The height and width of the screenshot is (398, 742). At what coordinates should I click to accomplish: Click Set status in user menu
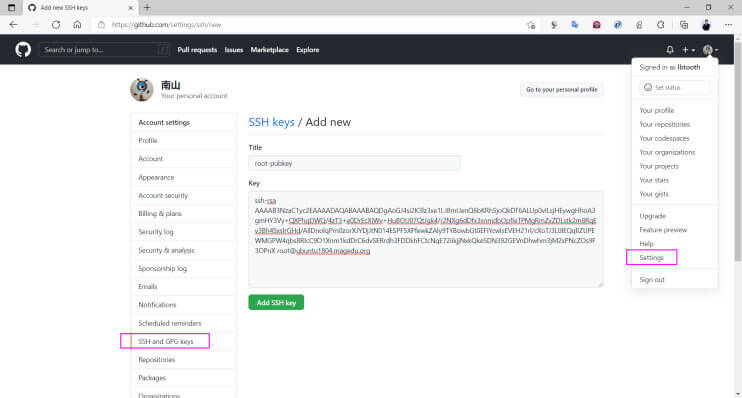point(674,88)
